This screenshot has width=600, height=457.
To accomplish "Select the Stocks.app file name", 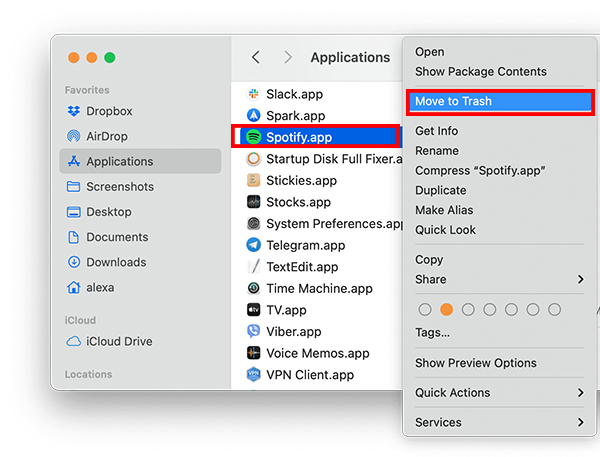I will (x=298, y=202).
